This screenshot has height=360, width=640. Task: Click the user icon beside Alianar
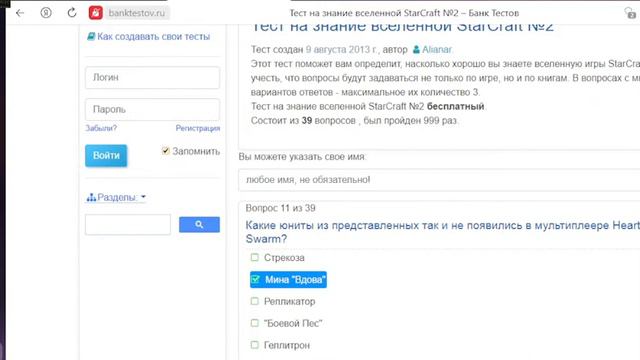tap(416, 49)
